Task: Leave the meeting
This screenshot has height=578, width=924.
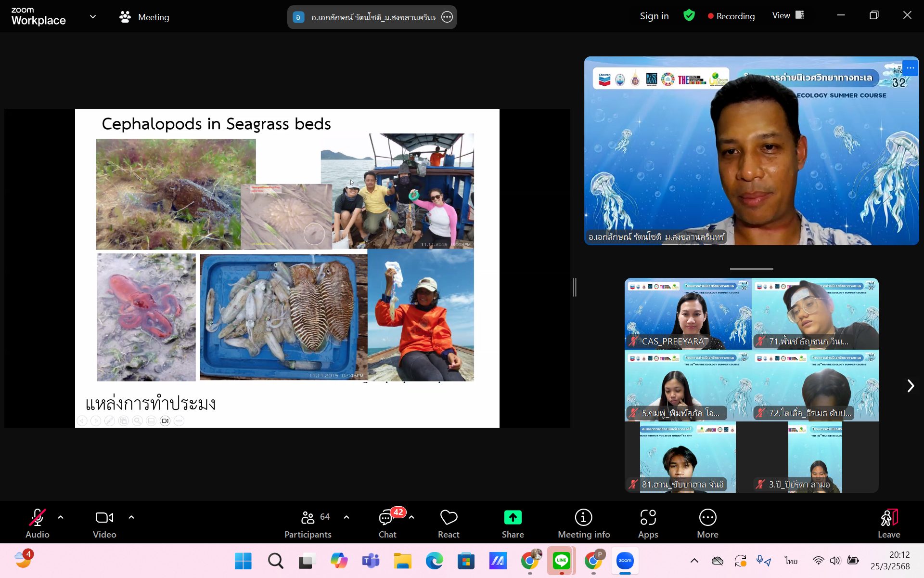Action: [888, 523]
